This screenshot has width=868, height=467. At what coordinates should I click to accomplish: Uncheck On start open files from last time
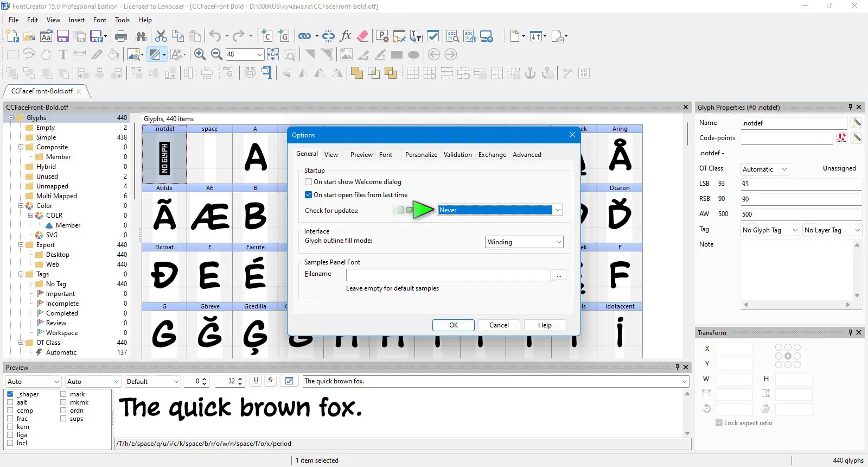tap(308, 195)
